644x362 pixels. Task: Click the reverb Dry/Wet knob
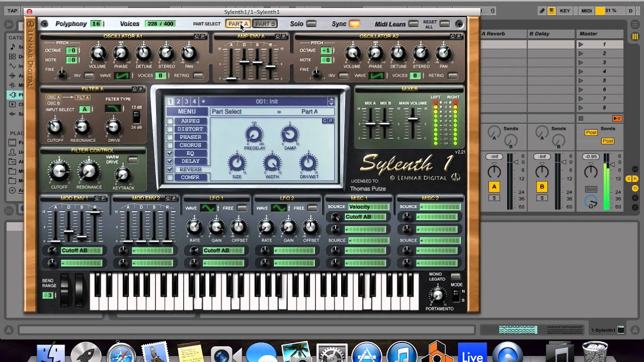(x=308, y=163)
